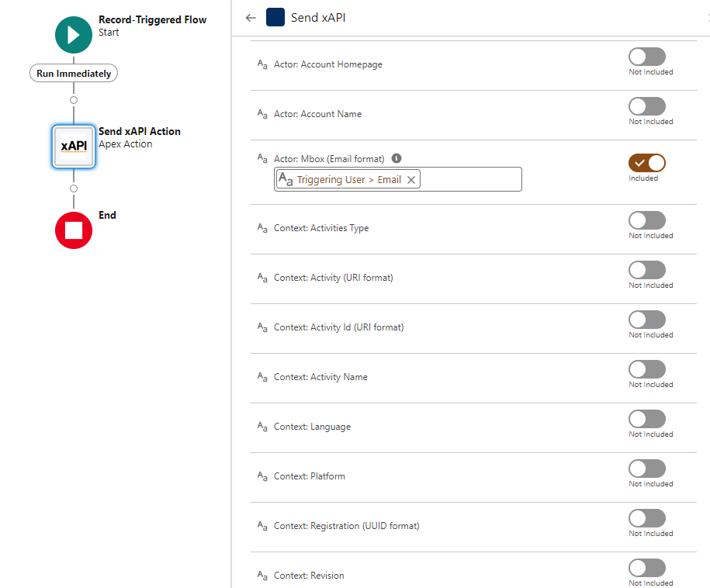Click the red End stop icon

[x=74, y=230]
